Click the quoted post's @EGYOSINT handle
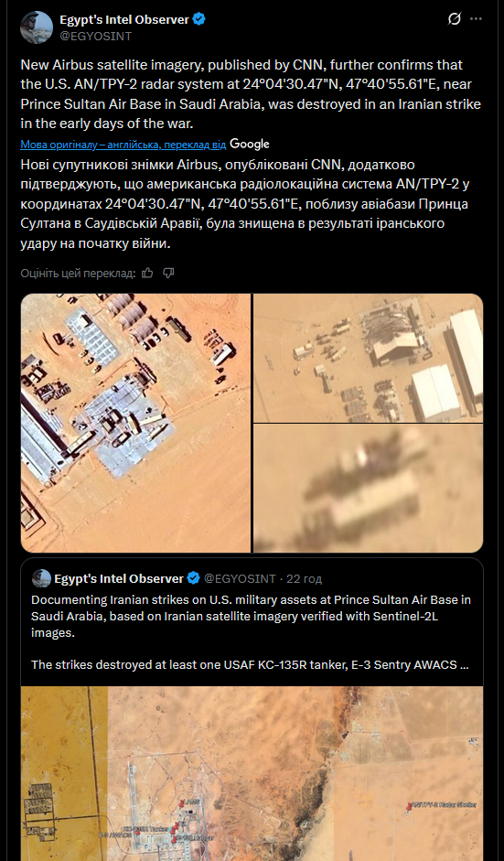504x861 pixels. (x=240, y=579)
